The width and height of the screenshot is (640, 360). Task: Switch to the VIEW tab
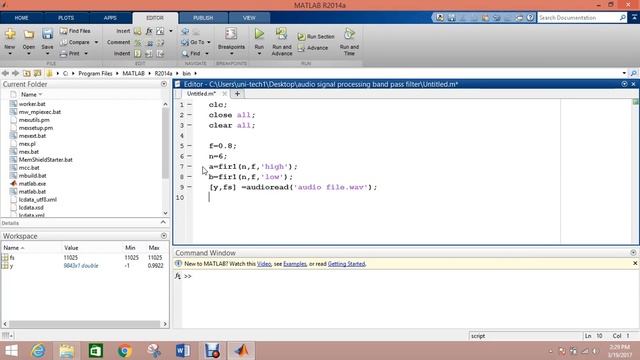[249, 18]
